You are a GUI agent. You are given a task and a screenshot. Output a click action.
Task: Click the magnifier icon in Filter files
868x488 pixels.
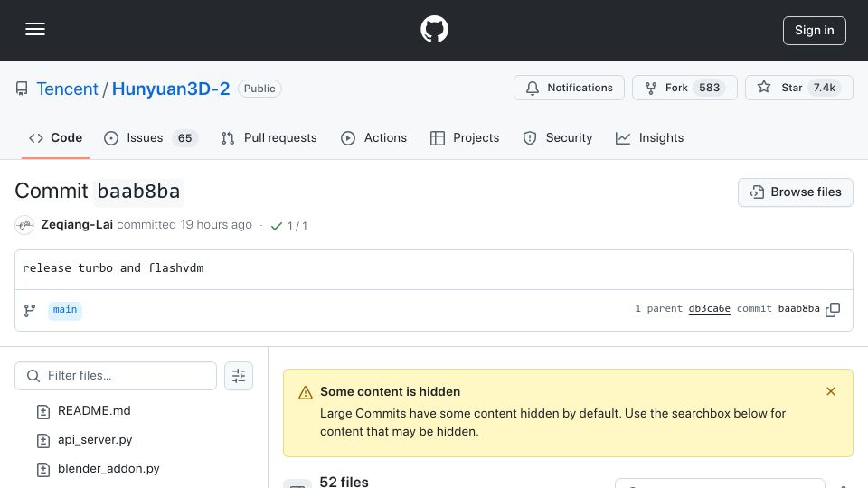click(x=33, y=376)
